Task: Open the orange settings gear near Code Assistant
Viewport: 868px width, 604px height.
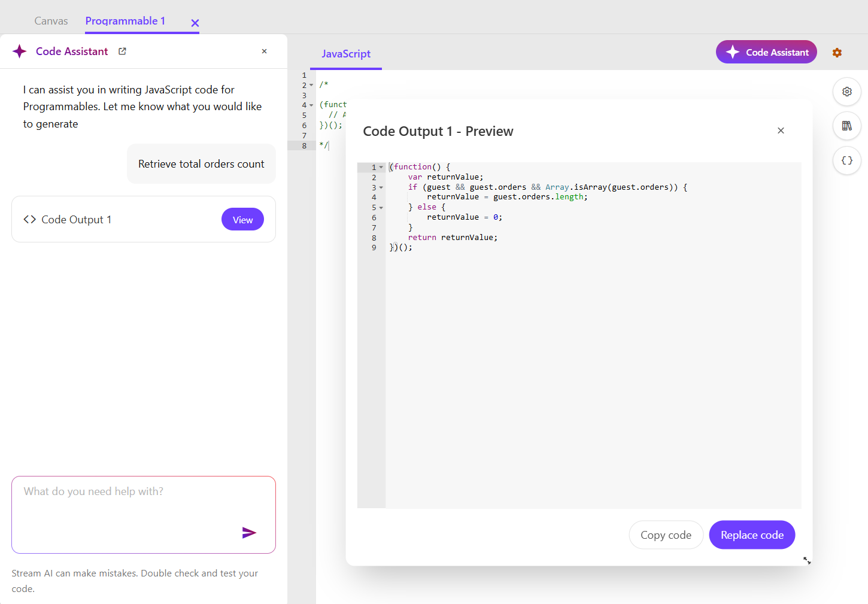Action: [x=837, y=52]
